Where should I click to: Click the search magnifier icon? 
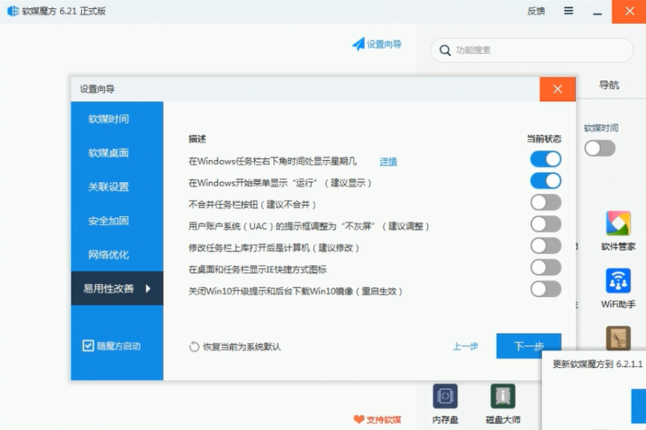pyautogui.click(x=445, y=50)
